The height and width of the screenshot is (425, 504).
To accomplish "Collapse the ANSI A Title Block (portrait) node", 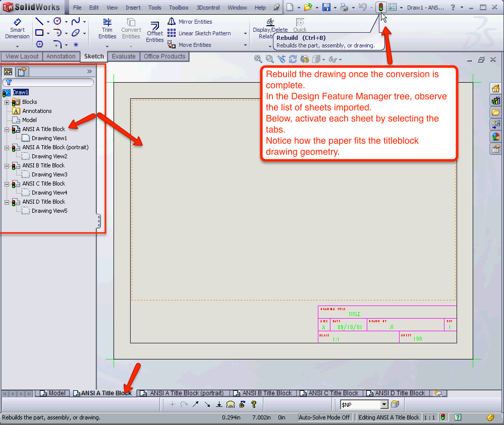I will click(x=7, y=148).
